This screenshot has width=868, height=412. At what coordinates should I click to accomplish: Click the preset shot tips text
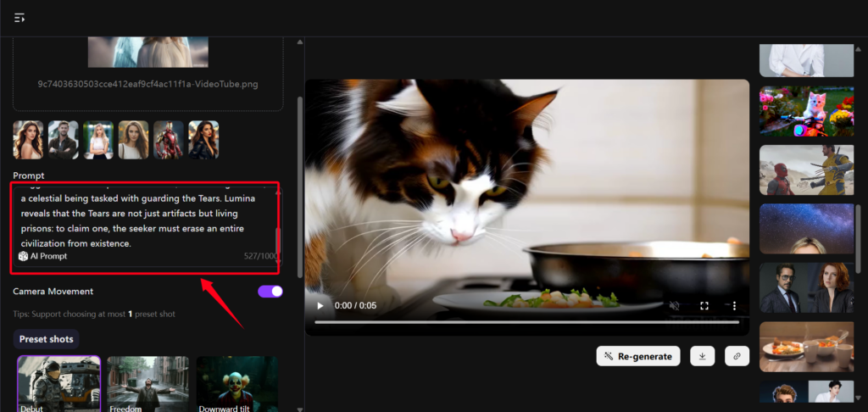pyautogui.click(x=94, y=314)
